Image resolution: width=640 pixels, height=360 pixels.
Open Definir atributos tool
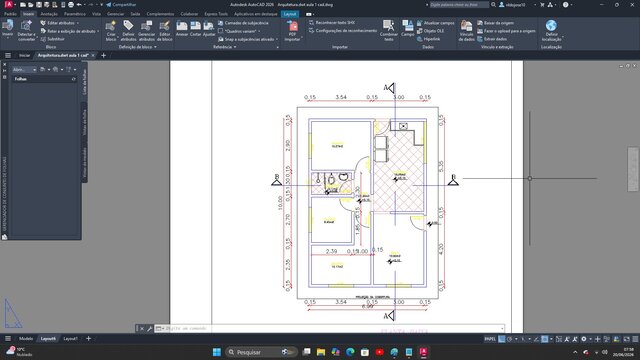(x=128, y=31)
